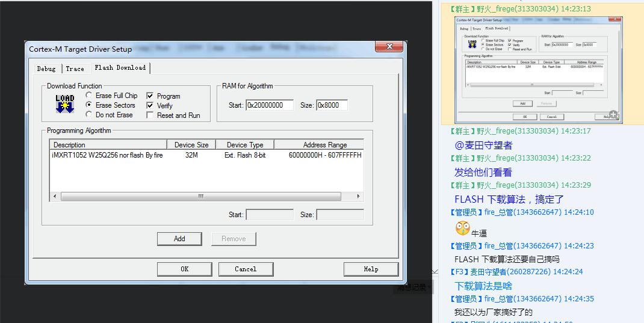644x323 pixels.
Task: Toggle the Verify checkbox
Action: click(150, 106)
